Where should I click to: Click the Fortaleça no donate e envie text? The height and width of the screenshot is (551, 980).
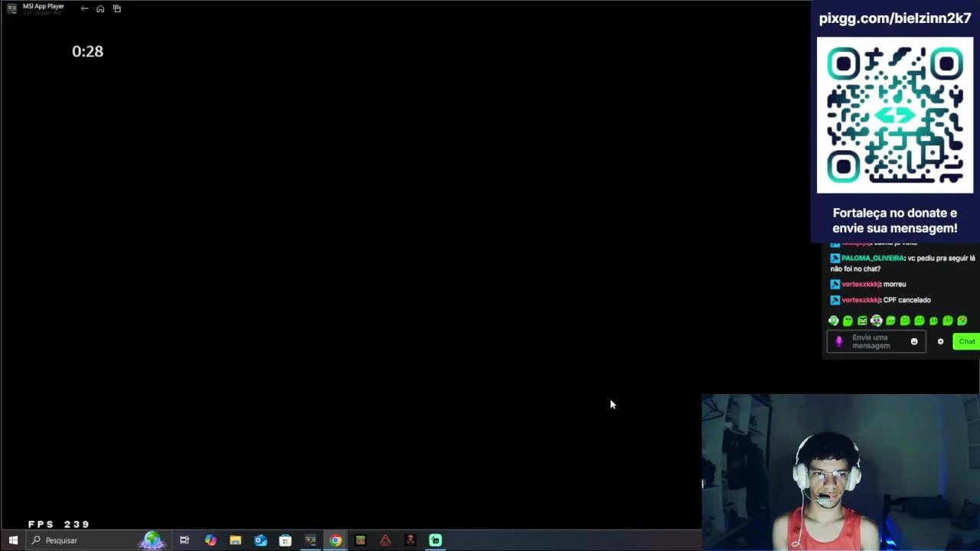tap(895, 220)
